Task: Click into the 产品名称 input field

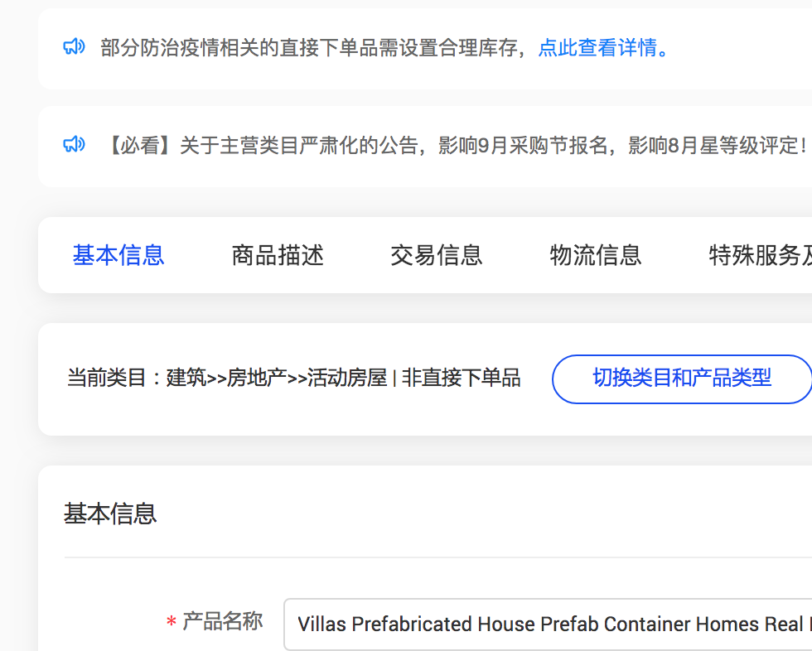Action: click(548, 624)
